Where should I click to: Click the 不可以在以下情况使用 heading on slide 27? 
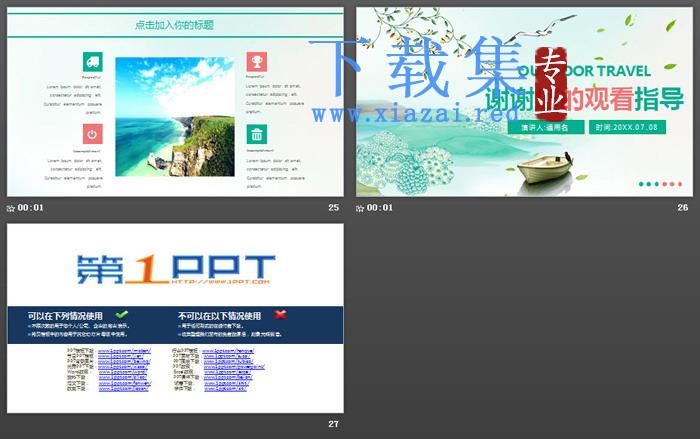point(219,316)
